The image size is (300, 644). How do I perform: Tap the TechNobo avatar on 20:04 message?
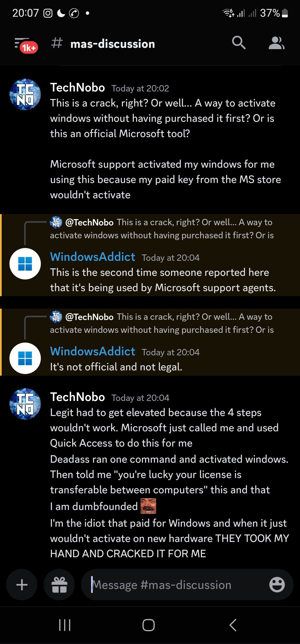tap(25, 404)
